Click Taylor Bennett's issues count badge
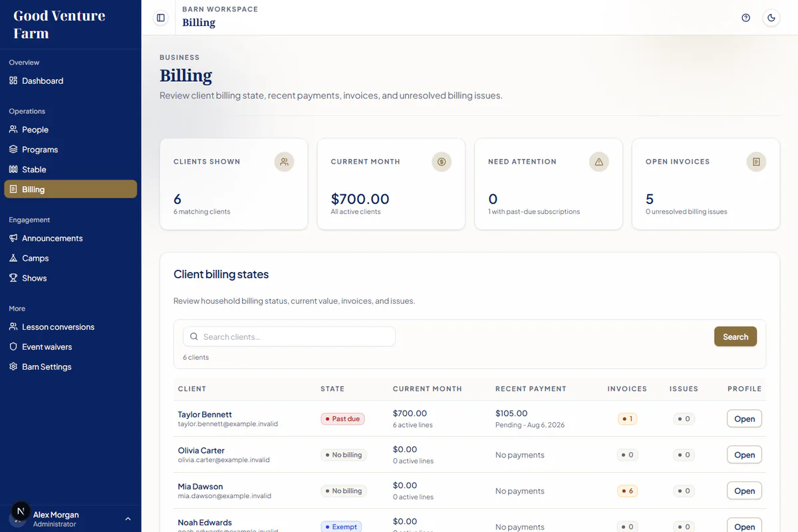 [684, 419]
